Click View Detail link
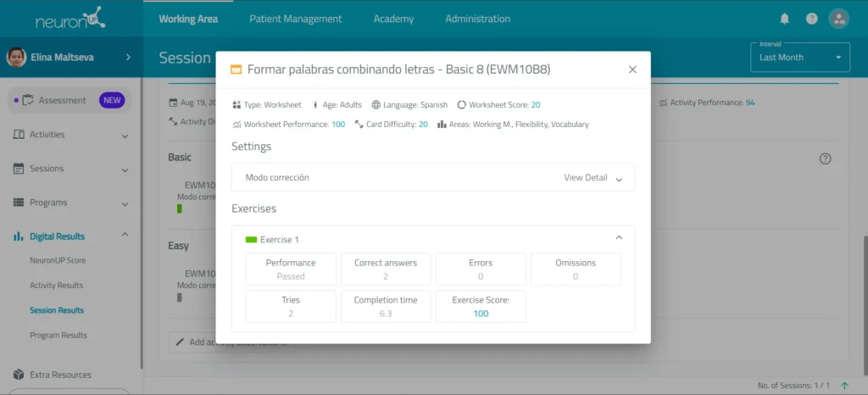The width and height of the screenshot is (868, 395). pos(586,178)
